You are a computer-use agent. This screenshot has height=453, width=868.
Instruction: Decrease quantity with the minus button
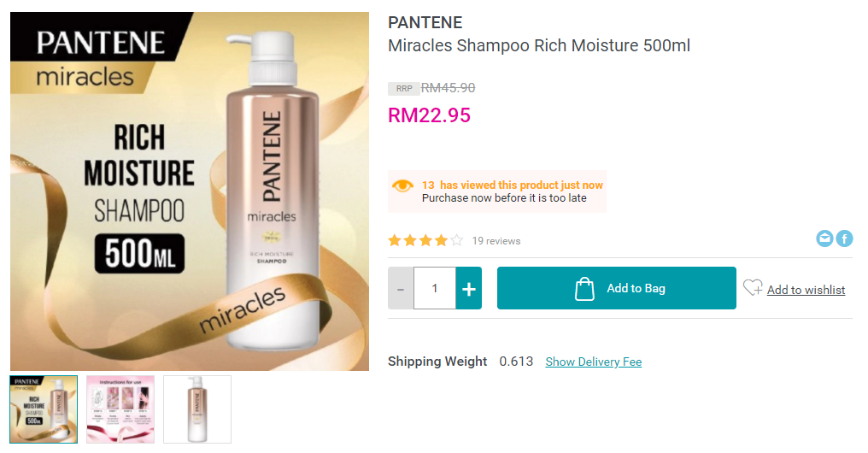click(x=401, y=288)
